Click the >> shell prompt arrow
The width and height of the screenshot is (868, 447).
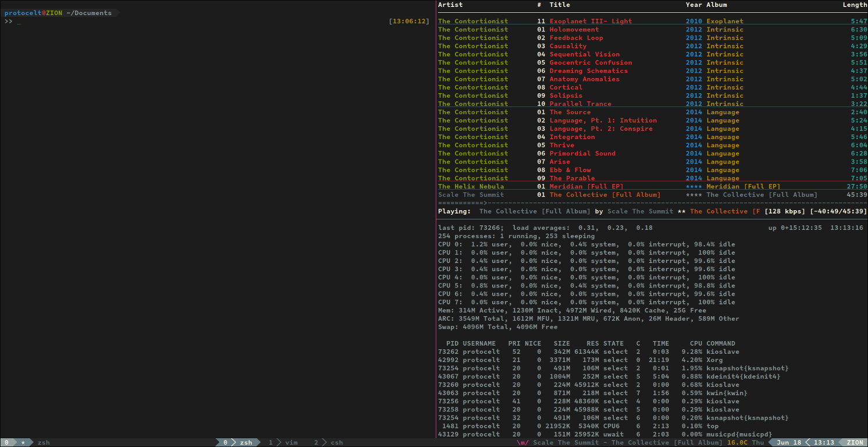[x=8, y=21]
